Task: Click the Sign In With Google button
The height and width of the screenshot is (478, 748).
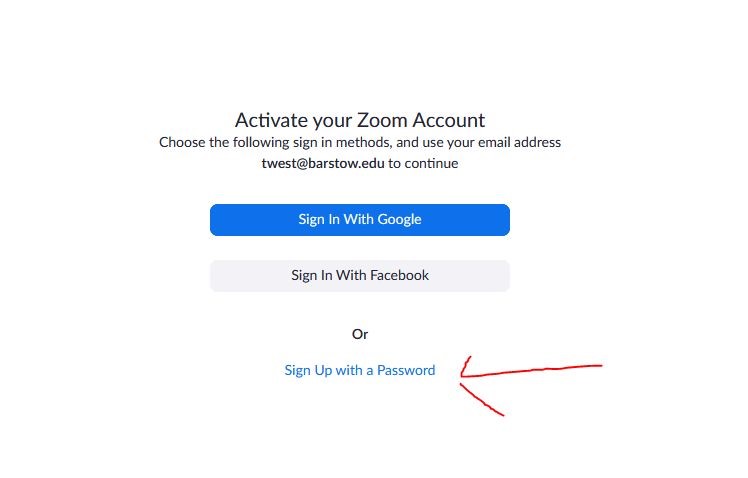Action: tap(360, 220)
